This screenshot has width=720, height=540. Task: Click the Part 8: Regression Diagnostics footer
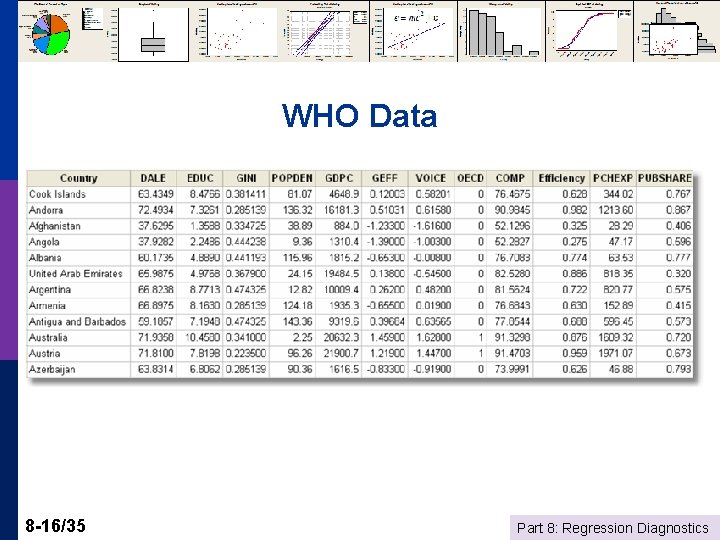(x=613, y=528)
